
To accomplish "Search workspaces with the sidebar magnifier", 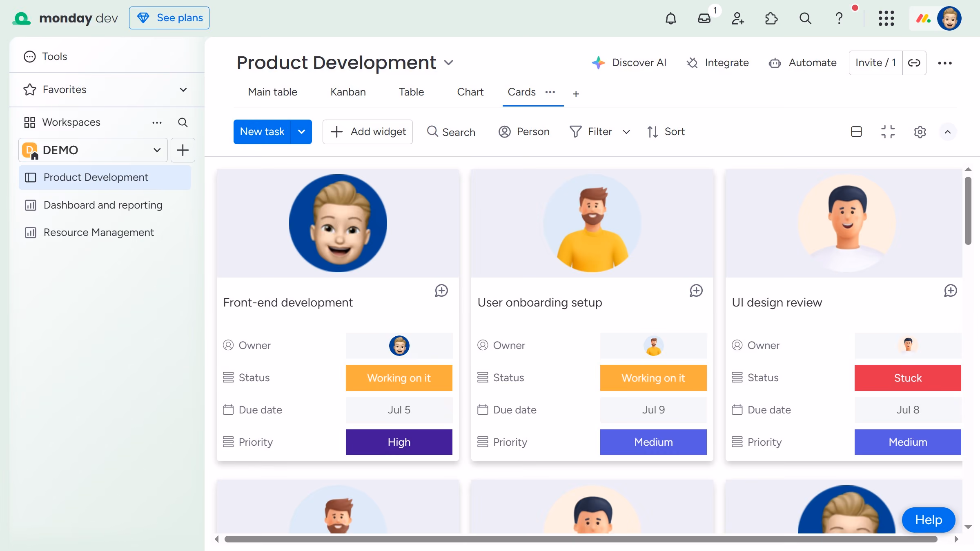I will point(183,122).
